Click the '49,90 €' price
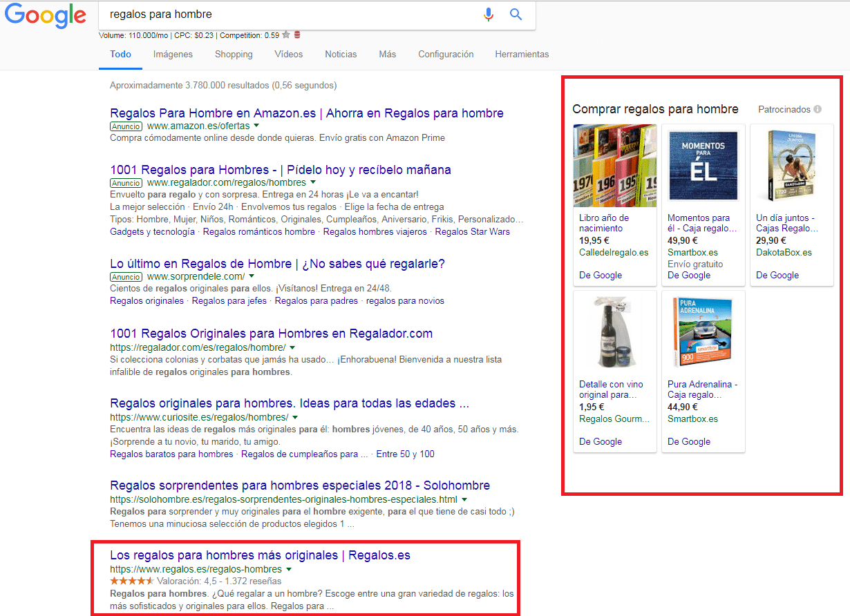This screenshot has width=850, height=616. tap(683, 241)
